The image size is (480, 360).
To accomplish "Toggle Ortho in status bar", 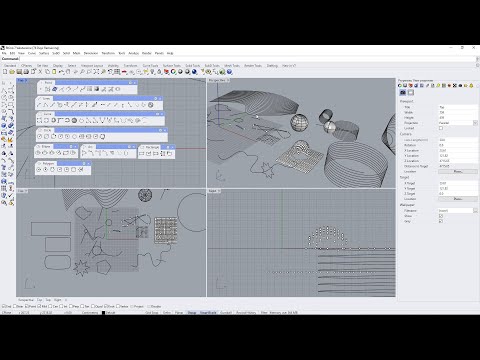I will click(167, 313).
